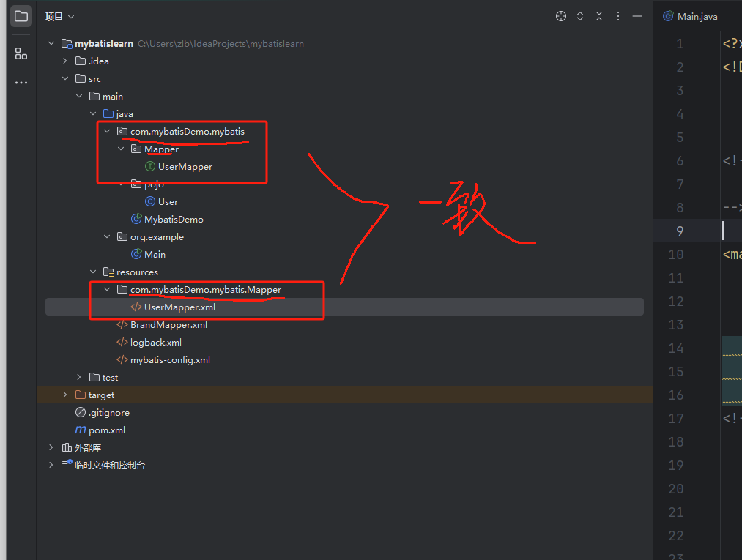Image resolution: width=742 pixels, height=560 pixels.
Task: Select the UserMapper.xml file icon
Action: pyautogui.click(x=136, y=307)
